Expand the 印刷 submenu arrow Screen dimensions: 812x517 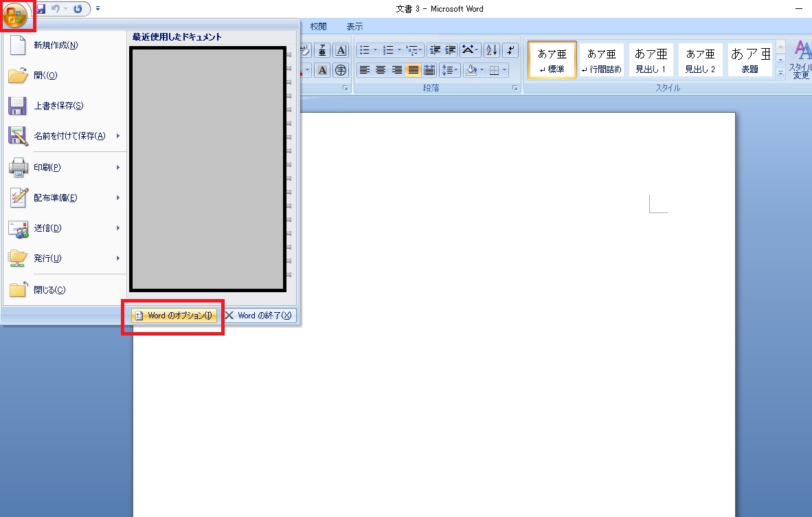tap(118, 167)
